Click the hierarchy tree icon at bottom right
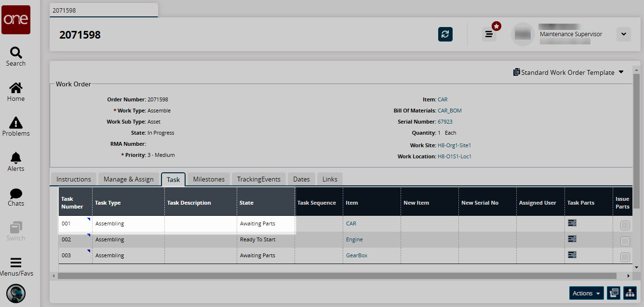Screen dimensions: 644x307 630,293
